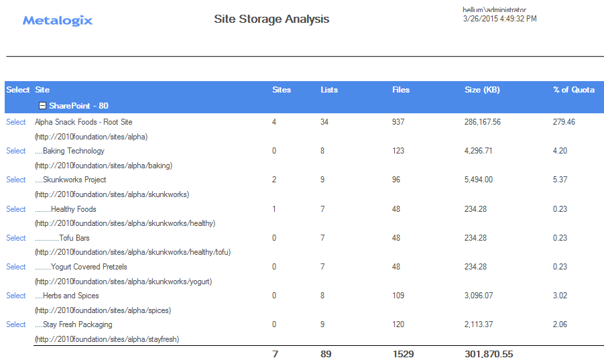Click the Metalogix logo
Viewport: 604px width, 364px height.
tap(58, 21)
